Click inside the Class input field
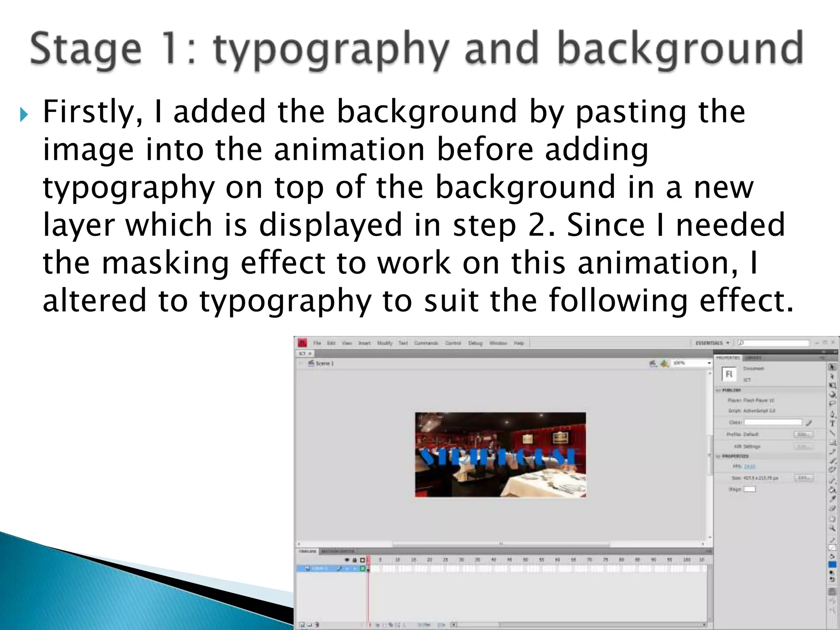840x630 pixels. point(773,422)
